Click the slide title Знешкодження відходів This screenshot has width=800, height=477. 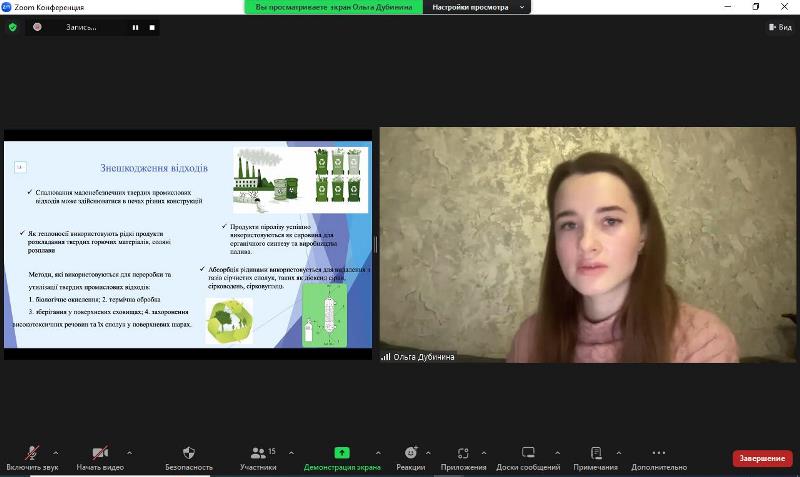[x=154, y=168]
